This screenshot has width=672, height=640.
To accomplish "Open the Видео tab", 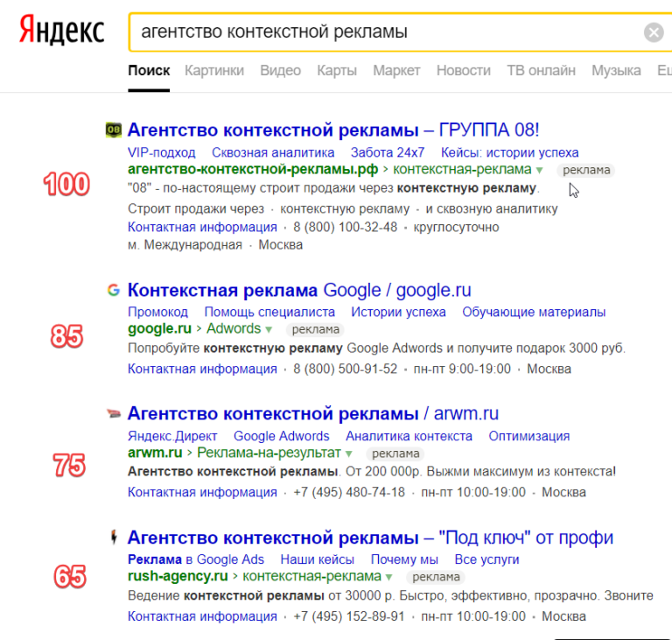I will pyautogui.click(x=281, y=70).
